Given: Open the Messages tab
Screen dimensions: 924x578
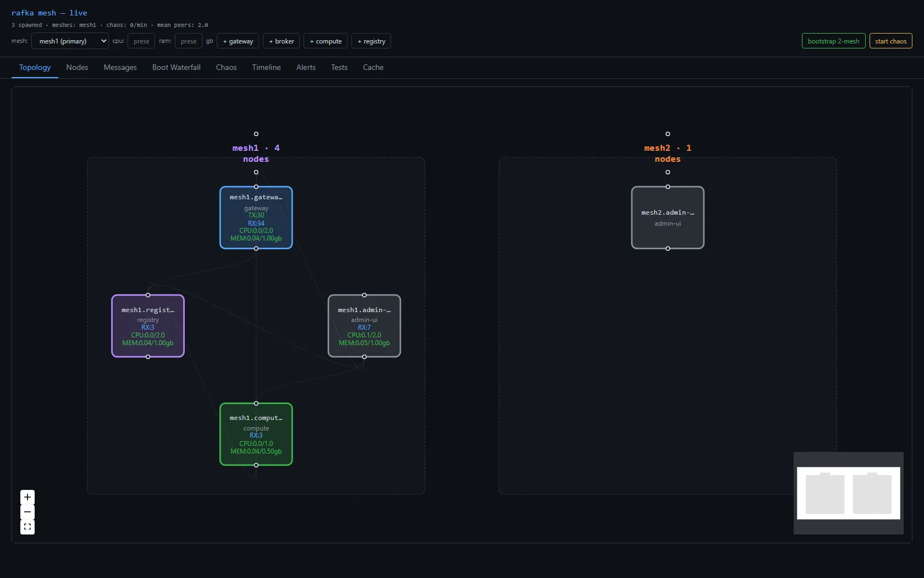Looking at the screenshot, I should tap(120, 67).
